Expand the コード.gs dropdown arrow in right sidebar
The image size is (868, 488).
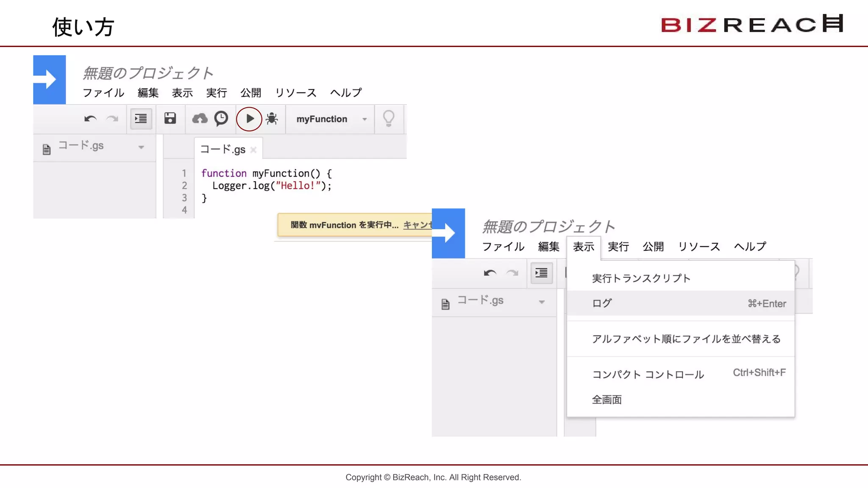[x=542, y=302]
